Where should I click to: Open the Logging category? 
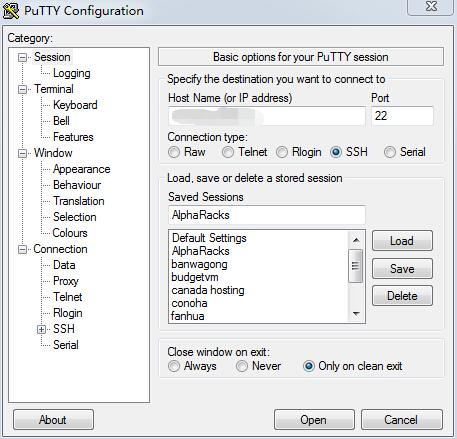[x=72, y=73]
